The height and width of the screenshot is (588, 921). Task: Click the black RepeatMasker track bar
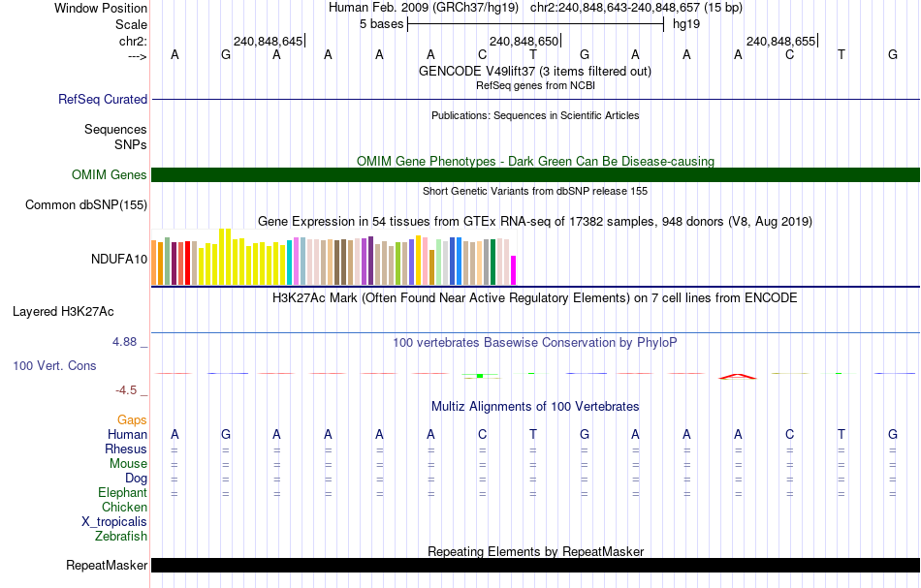[x=535, y=565]
